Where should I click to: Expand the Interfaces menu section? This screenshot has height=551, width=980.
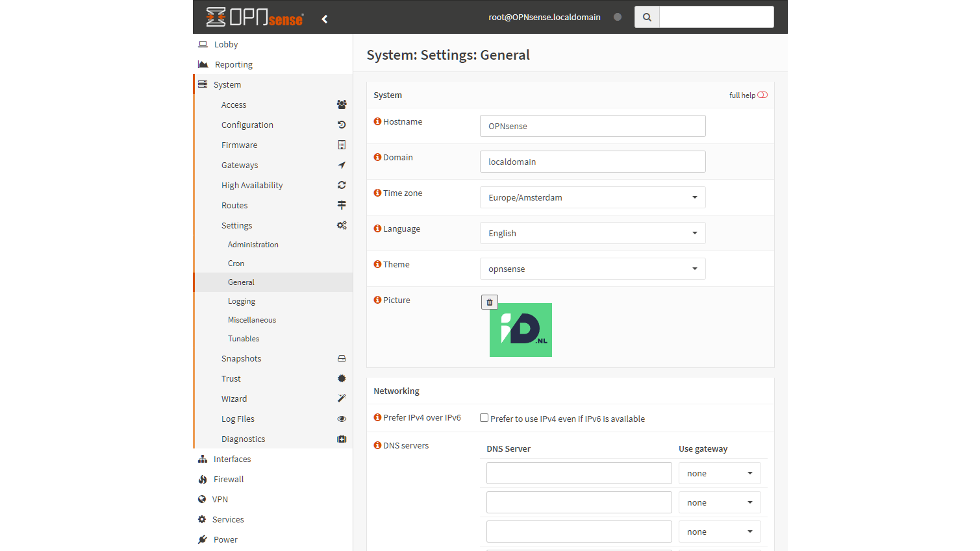tap(273, 459)
